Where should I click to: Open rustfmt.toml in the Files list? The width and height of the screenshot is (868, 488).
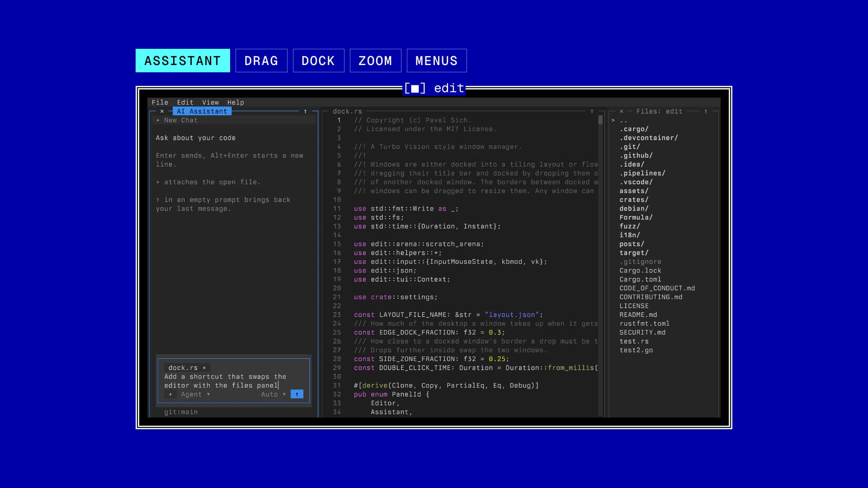[x=644, y=324]
